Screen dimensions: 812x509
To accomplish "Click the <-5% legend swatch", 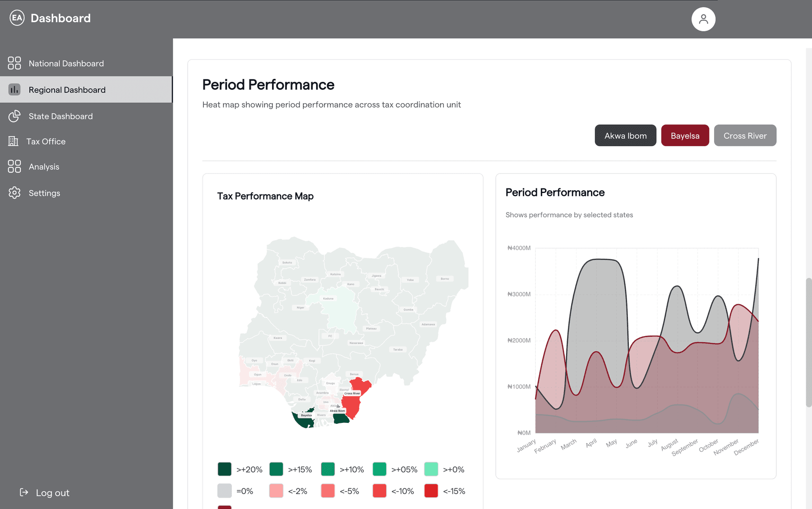I will point(328,491).
